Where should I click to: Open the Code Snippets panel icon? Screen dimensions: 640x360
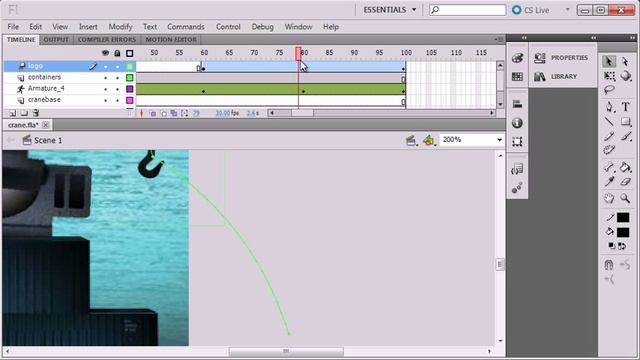pyautogui.click(x=517, y=169)
